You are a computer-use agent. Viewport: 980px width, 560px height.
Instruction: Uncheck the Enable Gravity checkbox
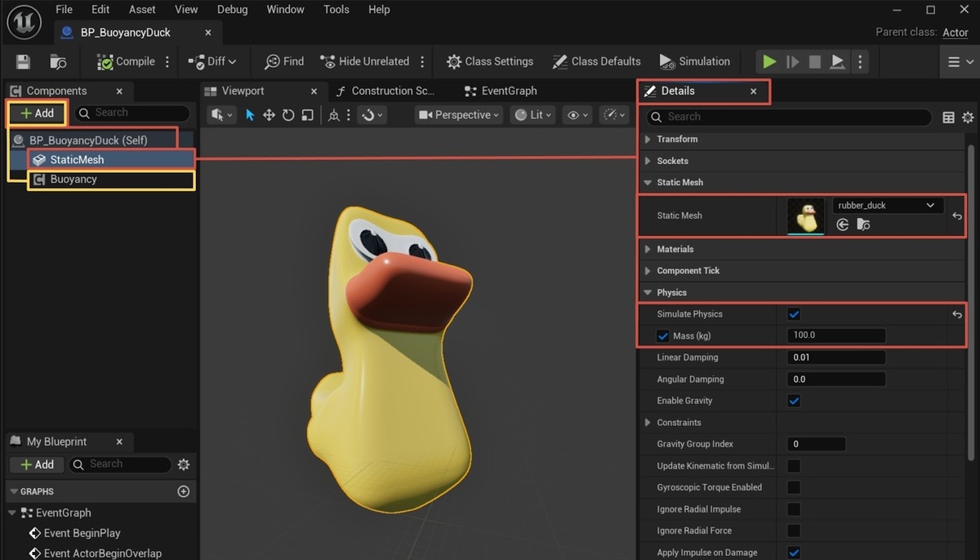tap(794, 401)
